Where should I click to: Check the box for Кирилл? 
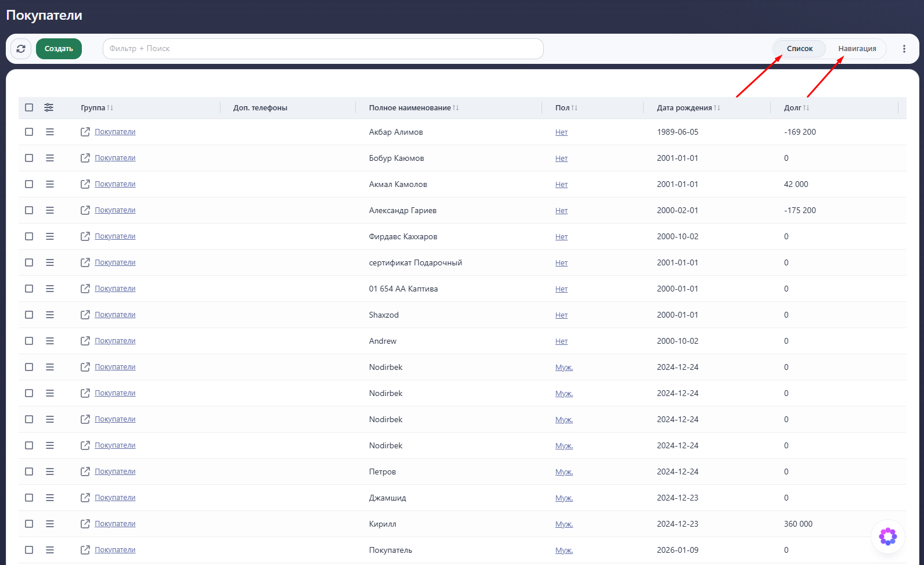pyautogui.click(x=29, y=524)
